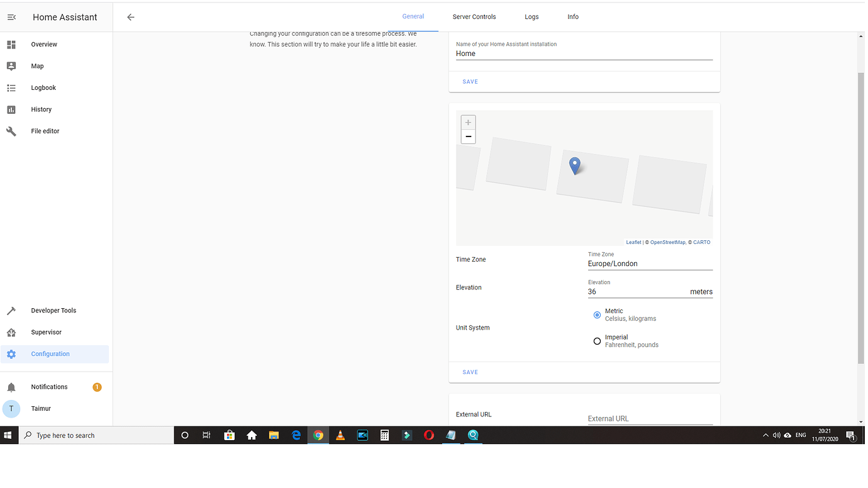
Task: Zoom in on the location map
Action: pyautogui.click(x=468, y=122)
